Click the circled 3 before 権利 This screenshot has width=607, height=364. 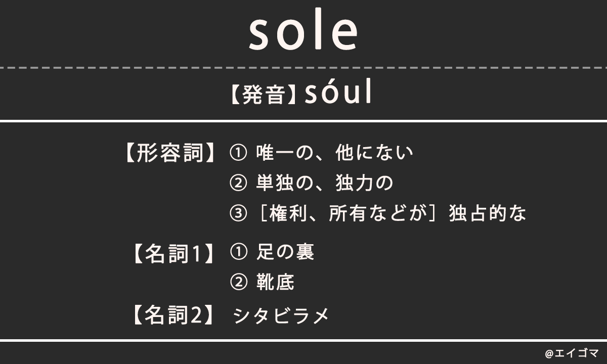tap(238, 213)
